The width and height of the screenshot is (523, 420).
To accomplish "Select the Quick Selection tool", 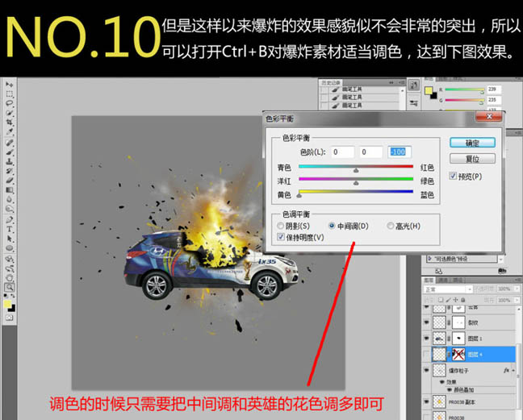I will pyautogui.click(x=10, y=113).
